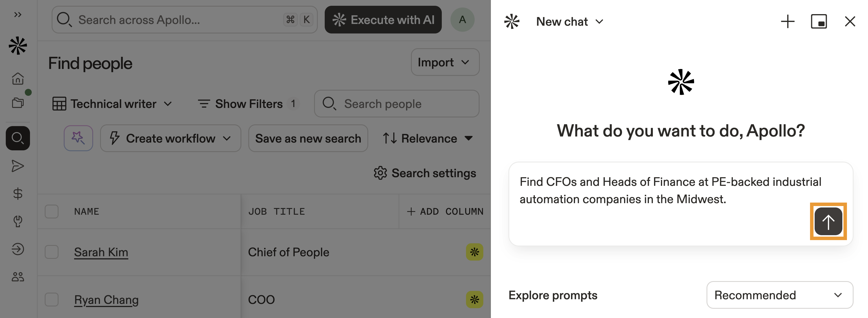Expand the sidebar with double chevron

pyautogui.click(x=18, y=14)
